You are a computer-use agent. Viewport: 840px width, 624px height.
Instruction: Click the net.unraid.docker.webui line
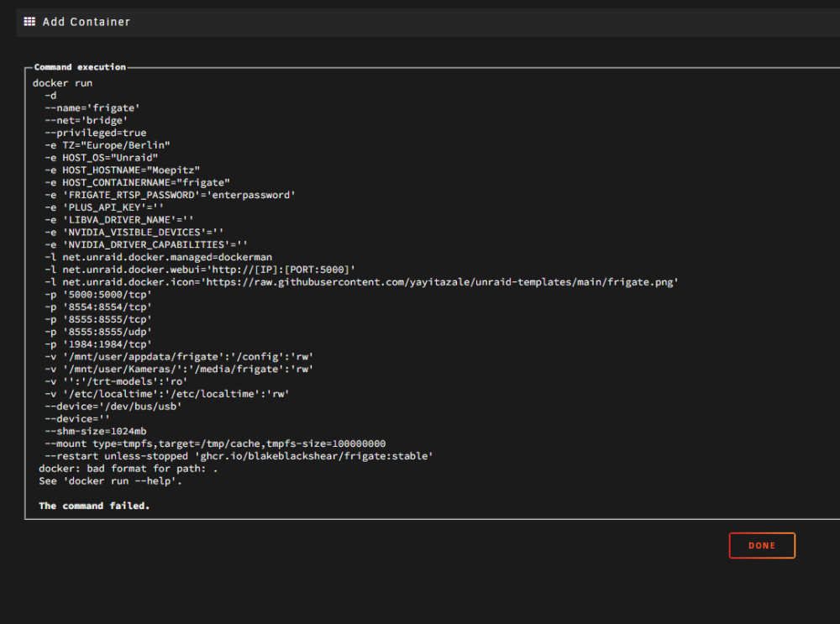click(x=200, y=270)
